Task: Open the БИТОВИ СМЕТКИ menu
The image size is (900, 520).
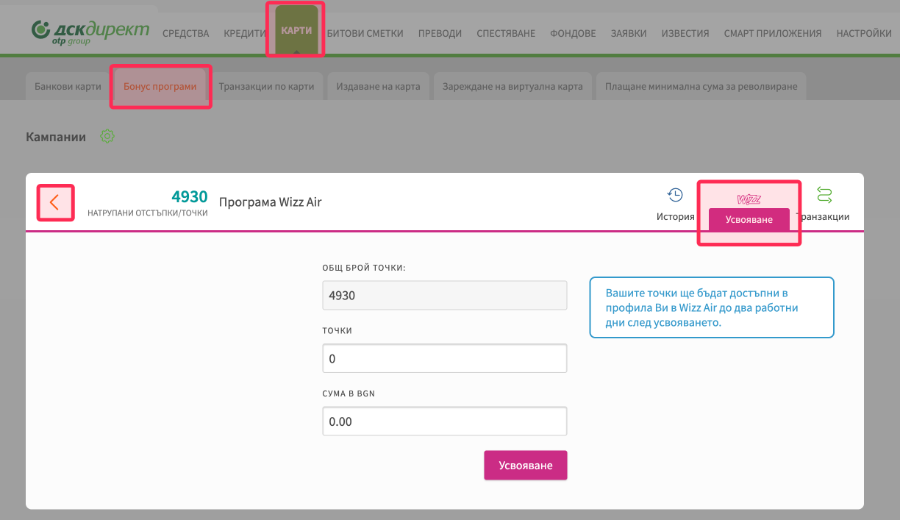Action: pos(365,33)
